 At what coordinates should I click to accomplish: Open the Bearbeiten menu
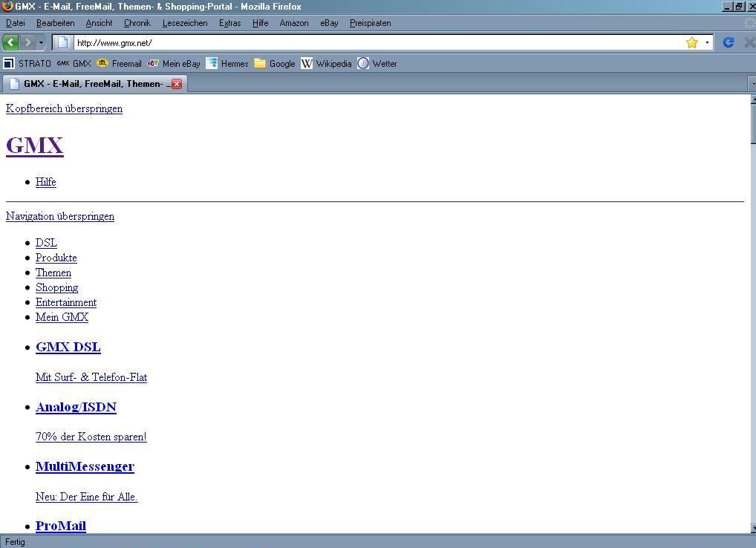pos(56,23)
